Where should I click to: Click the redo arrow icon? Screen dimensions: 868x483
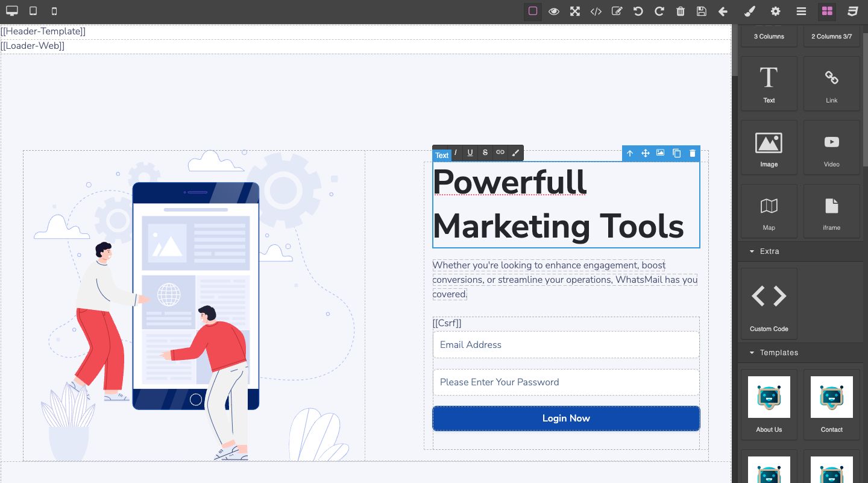tap(659, 11)
